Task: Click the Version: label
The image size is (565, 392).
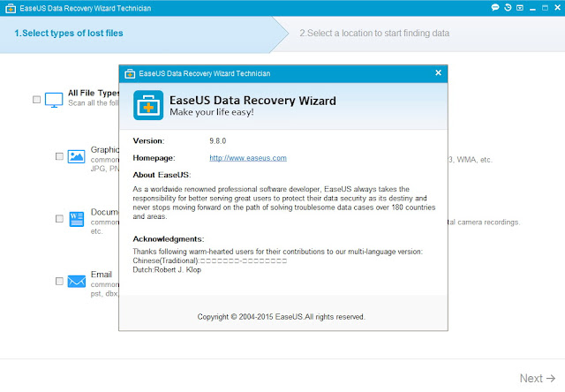Action: pyautogui.click(x=148, y=141)
